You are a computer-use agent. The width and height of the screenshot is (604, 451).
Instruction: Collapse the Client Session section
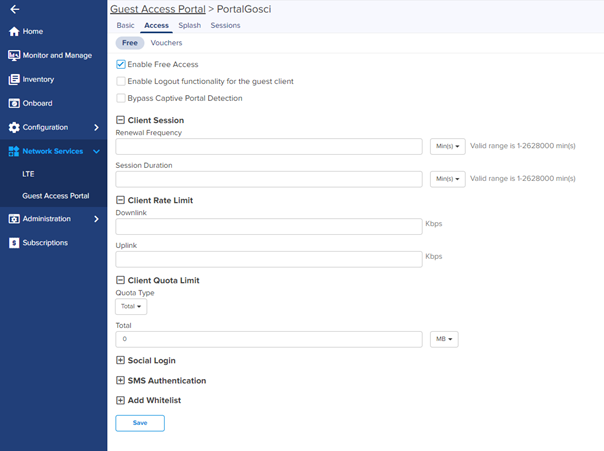tap(120, 120)
